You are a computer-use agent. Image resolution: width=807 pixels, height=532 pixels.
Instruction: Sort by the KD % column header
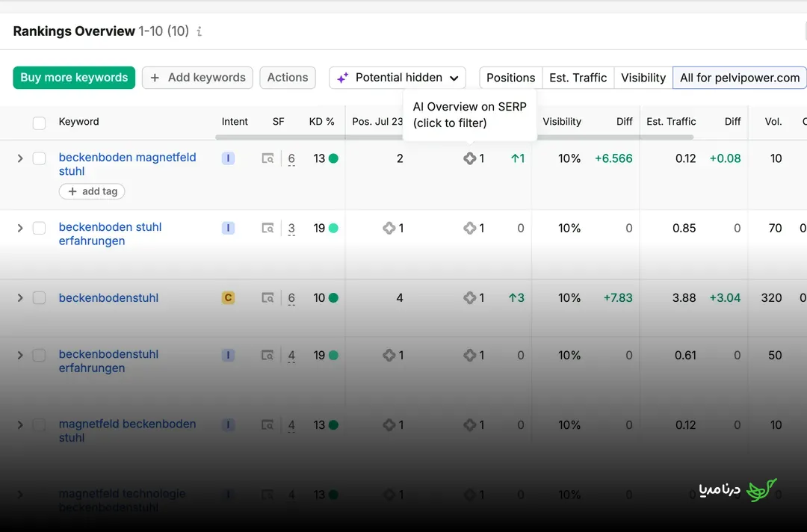click(321, 122)
